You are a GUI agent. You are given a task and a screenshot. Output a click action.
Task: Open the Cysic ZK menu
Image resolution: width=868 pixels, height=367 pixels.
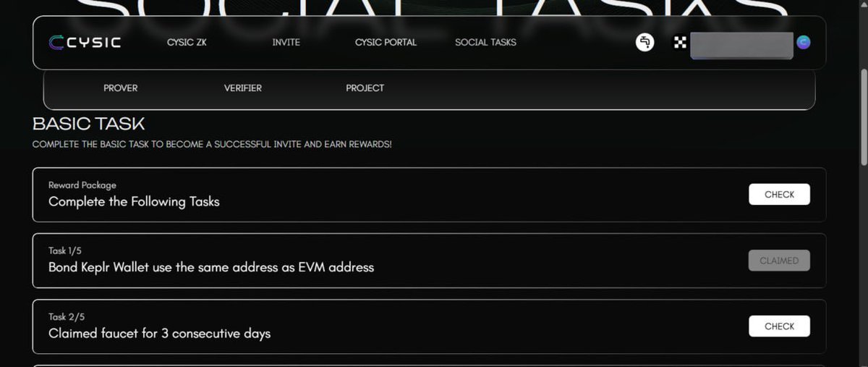click(187, 43)
